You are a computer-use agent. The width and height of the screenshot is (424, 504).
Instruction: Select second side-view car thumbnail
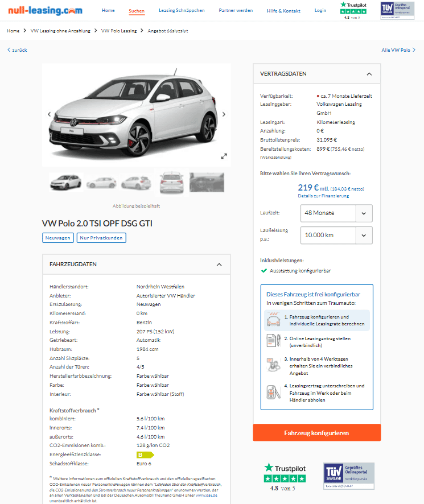click(x=101, y=183)
